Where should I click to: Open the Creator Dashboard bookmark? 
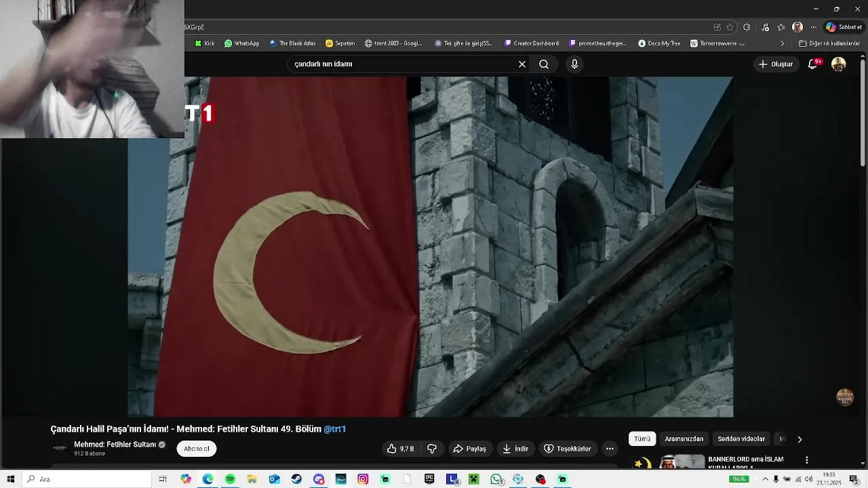[532, 43]
